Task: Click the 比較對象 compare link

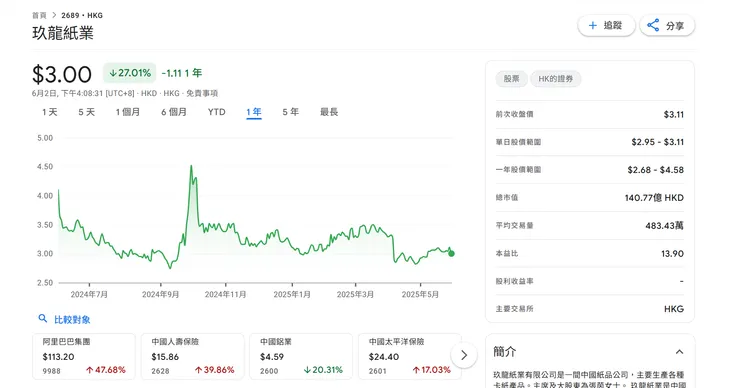Action: [x=72, y=320]
